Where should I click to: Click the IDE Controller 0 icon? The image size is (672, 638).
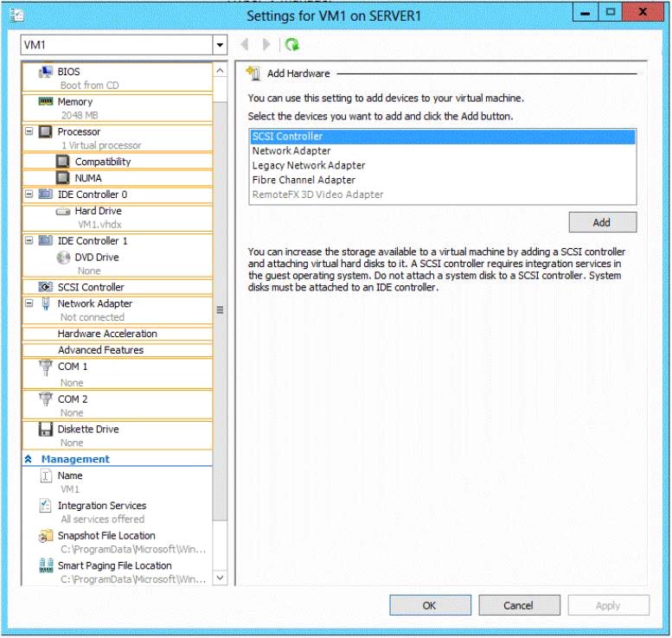pyautogui.click(x=46, y=195)
